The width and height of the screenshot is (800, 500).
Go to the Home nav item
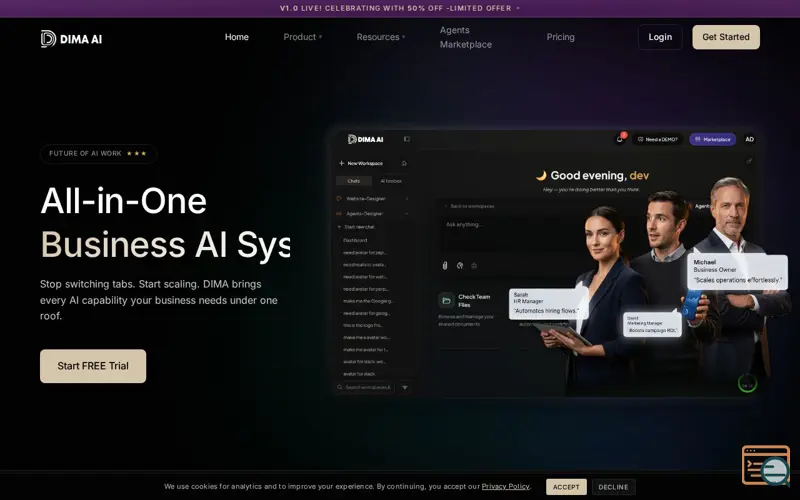point(237,37)
